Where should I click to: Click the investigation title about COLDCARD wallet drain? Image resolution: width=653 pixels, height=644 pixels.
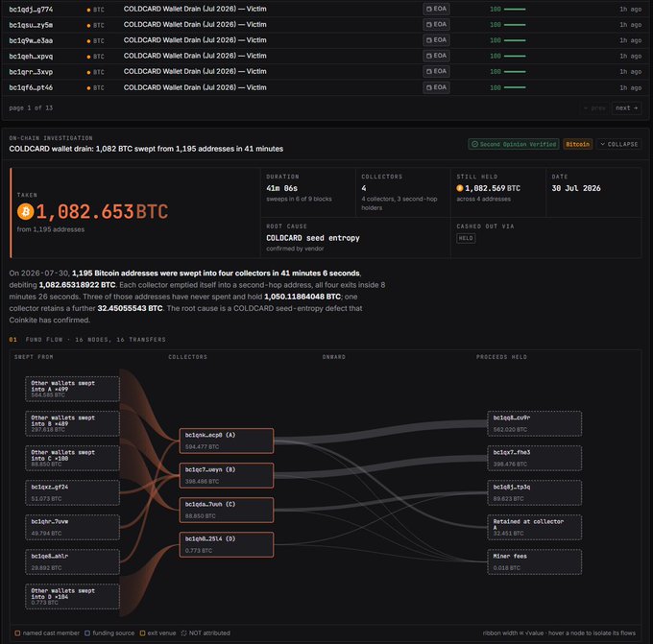click(x=146, y=149)
